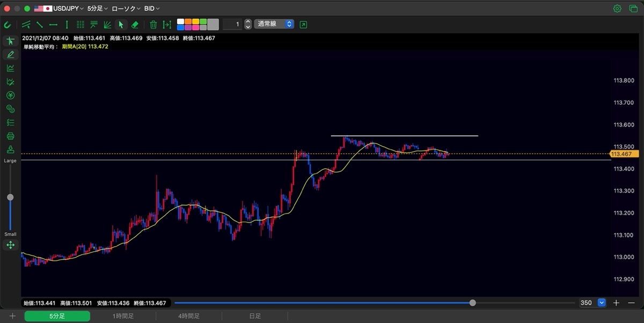Add a new chart tab with plus
This screenshot has width=644, height=323.
coord(12,316)
